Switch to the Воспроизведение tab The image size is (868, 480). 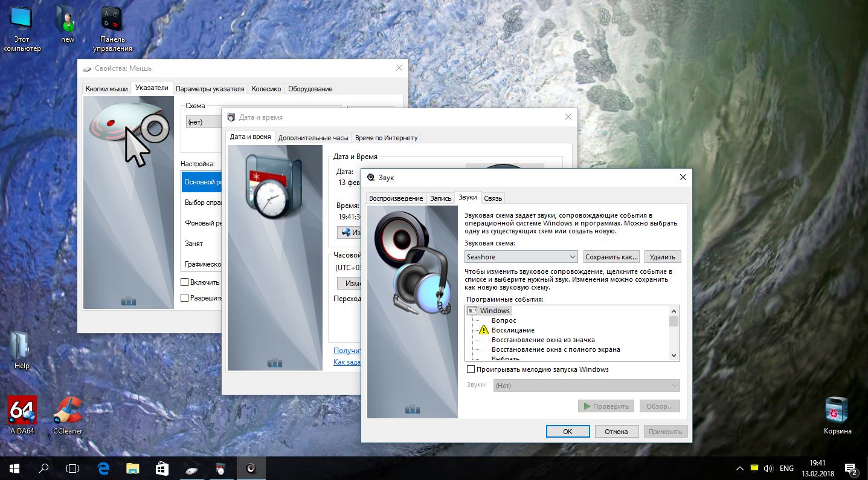point(396,198)
